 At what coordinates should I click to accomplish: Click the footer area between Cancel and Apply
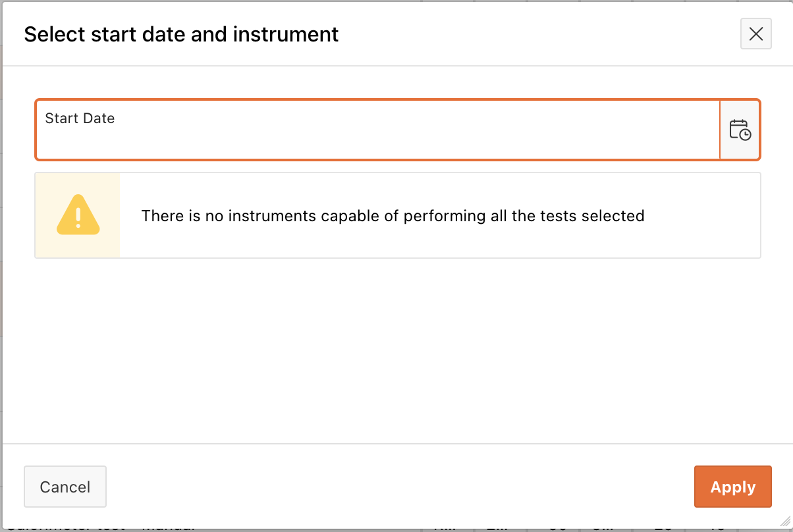tap(400, 487)
